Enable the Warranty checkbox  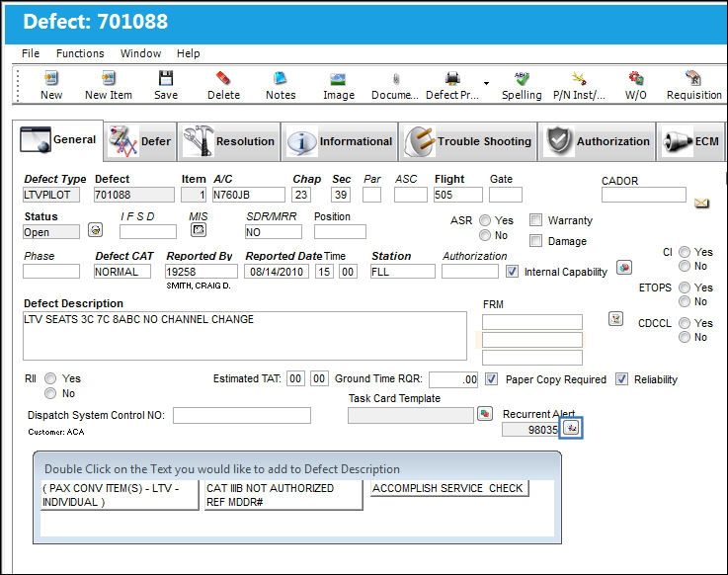(535, 219)
